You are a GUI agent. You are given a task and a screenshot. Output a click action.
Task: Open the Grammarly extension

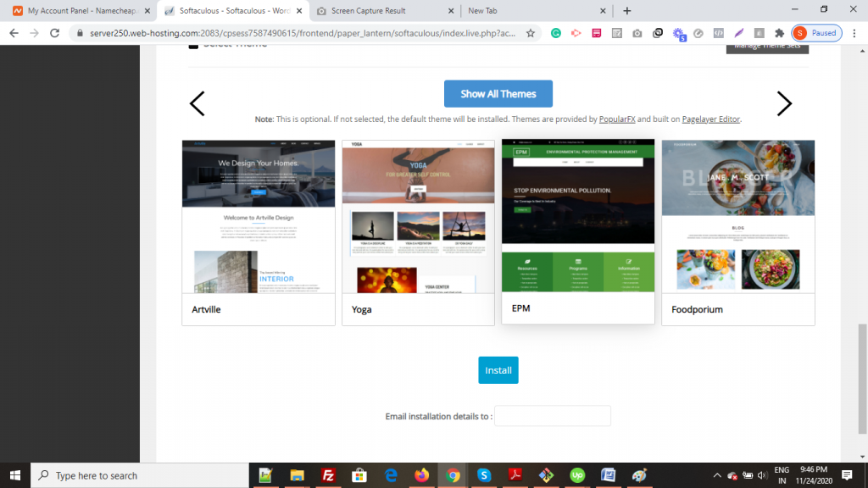tap(556, 32)
